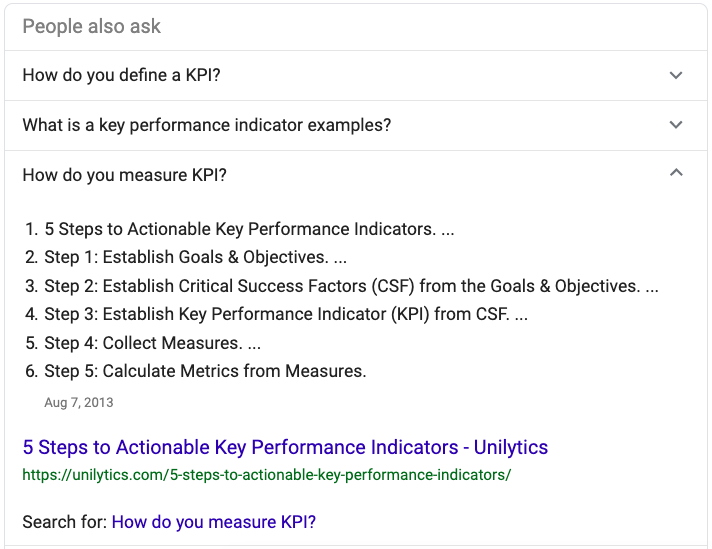This screenshot has width=712, height=549.
Task: Follow the "How do you measure KPI?" search link
Action: (x=214, y=521)
